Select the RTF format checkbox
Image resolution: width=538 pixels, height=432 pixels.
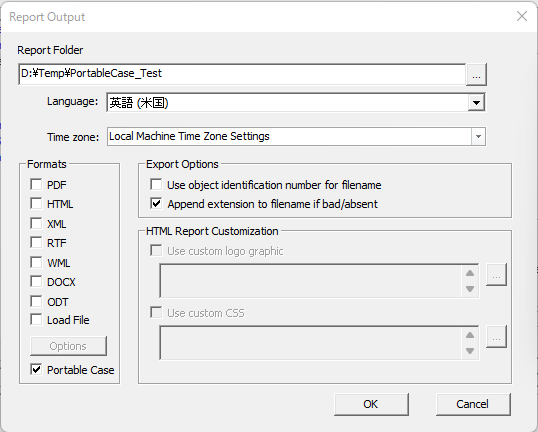click(x=36, y=243)
